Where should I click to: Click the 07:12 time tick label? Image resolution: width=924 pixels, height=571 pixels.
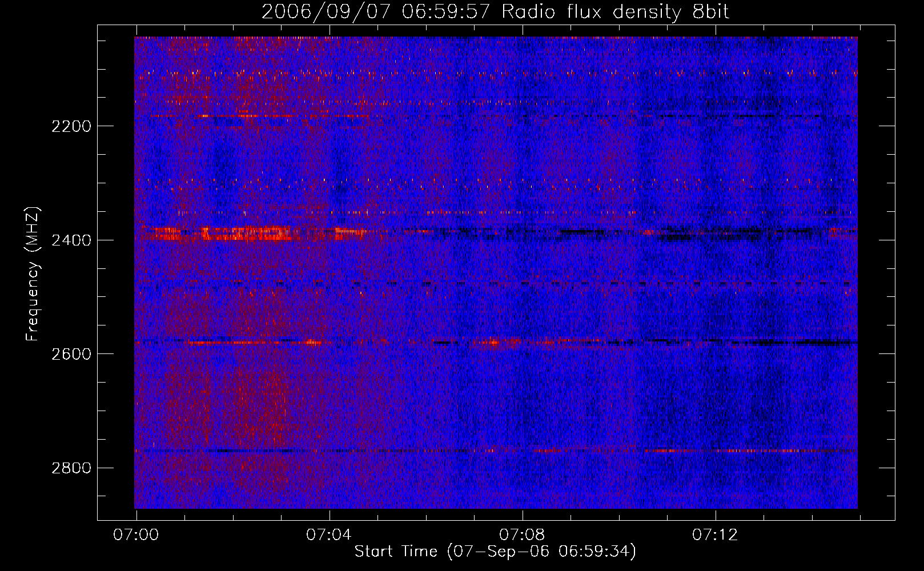click(x=716, y=535)
